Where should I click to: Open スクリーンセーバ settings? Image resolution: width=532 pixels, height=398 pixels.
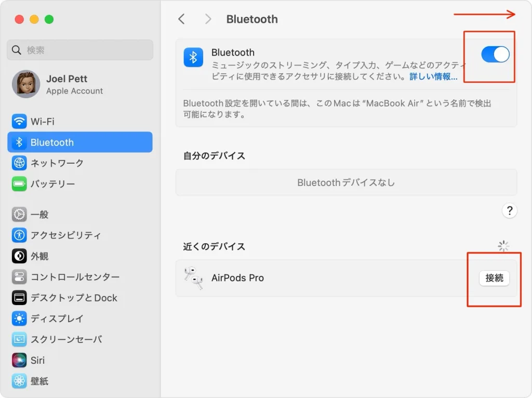tap(80, 339)
